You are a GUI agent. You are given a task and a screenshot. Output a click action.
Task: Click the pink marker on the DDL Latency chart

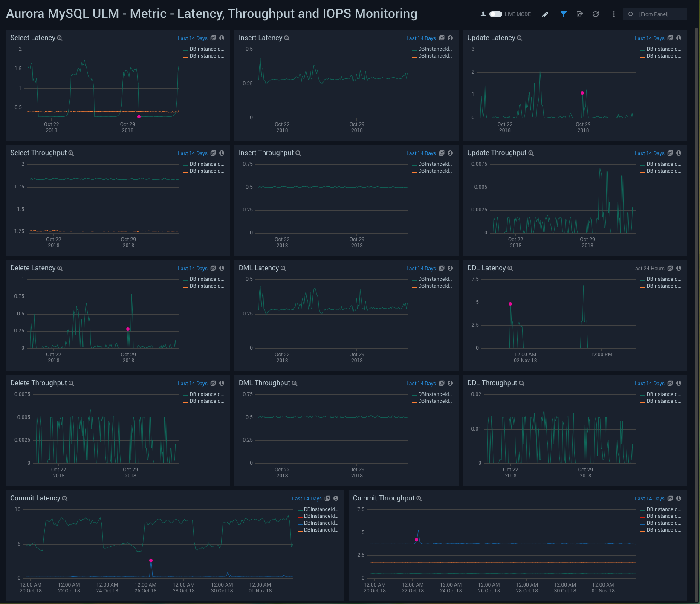click(510, 304)
